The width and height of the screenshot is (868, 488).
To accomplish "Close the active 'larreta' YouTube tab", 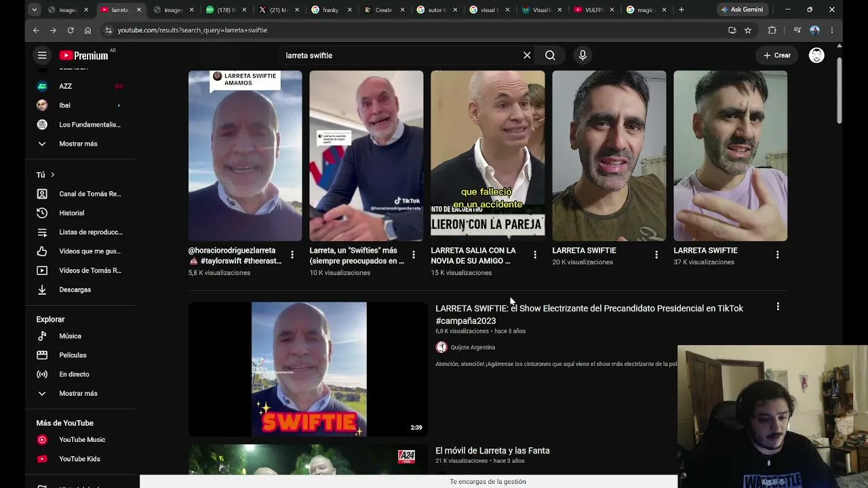I will pos(139,9).
